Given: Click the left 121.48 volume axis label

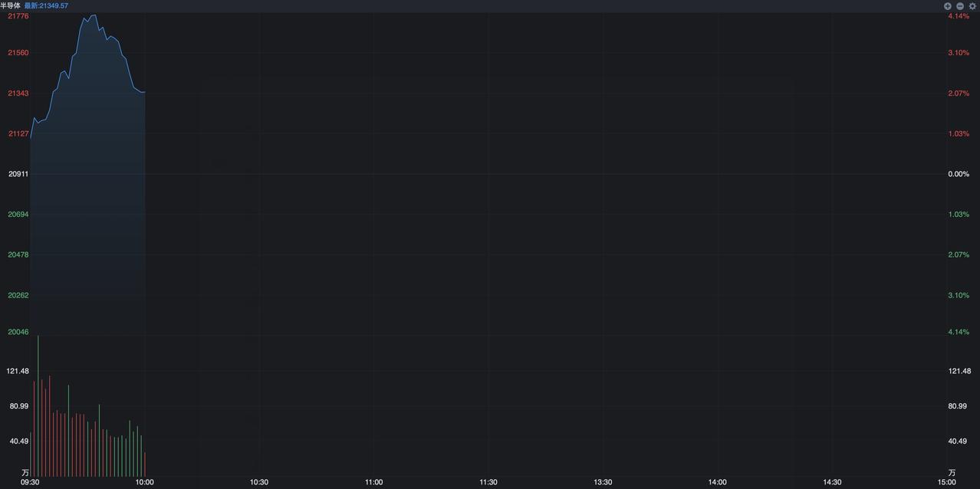Looking at the screenshot, I should coord(18,371).
